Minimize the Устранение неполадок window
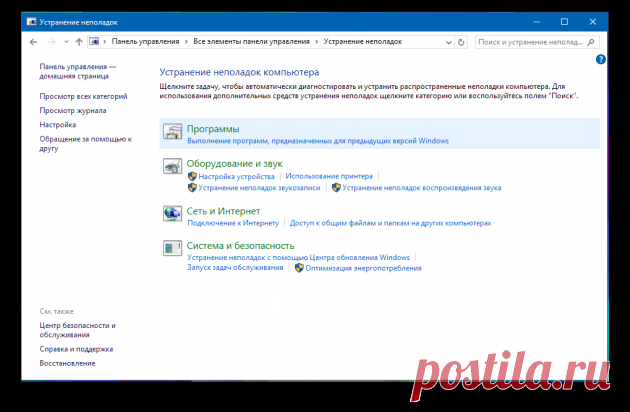Screen dimensions: 630x412 (536, 22)
